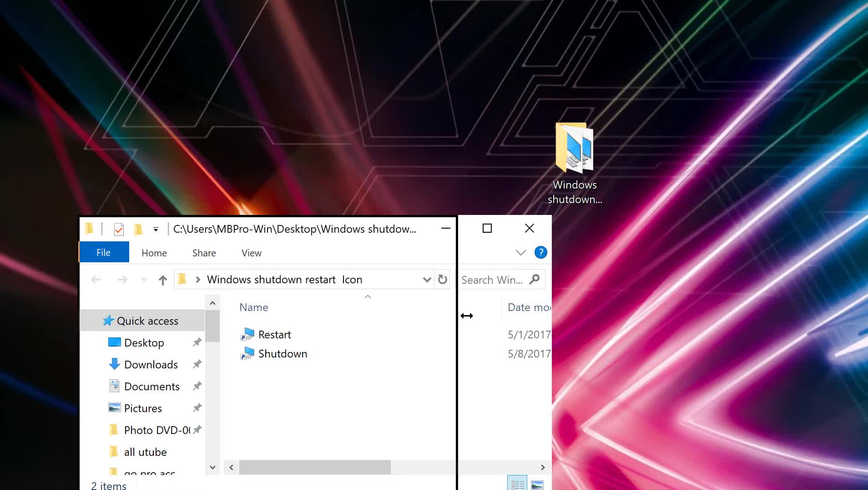This screenshot has height=490, width=868.
Task: Open Downloads in navigation pane
Action: pos(151,365)
